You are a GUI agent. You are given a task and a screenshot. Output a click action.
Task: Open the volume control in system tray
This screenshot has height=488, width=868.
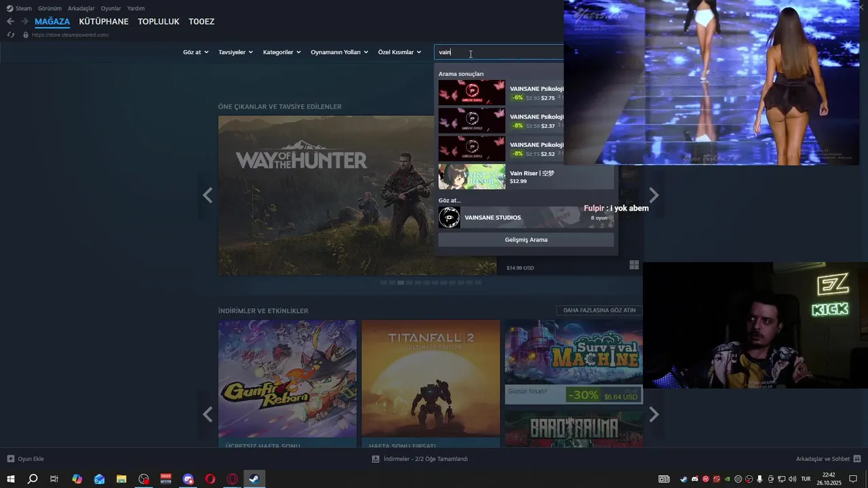793,479
